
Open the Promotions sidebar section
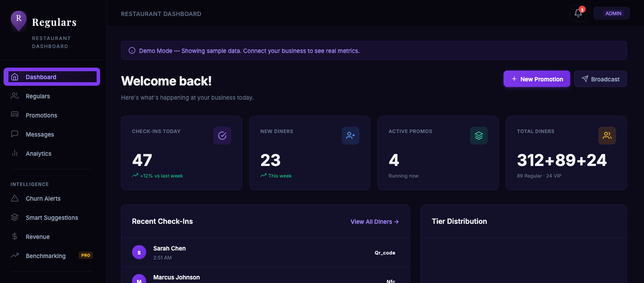point(41,115)
